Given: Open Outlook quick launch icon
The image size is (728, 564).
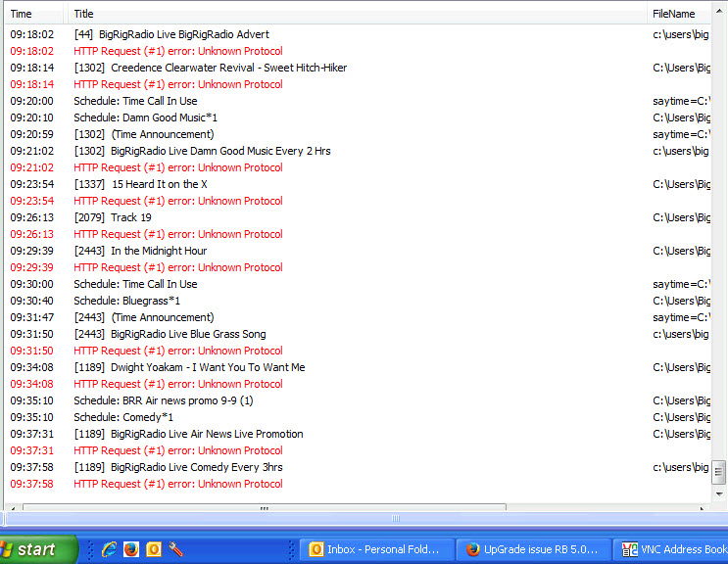Looking at the screenshot, I should (154, 549).
